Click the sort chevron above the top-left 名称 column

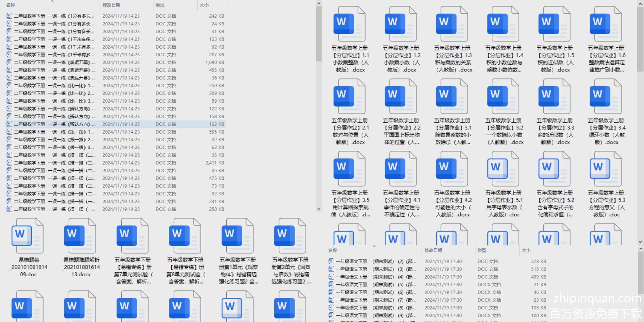coord(52,1)
